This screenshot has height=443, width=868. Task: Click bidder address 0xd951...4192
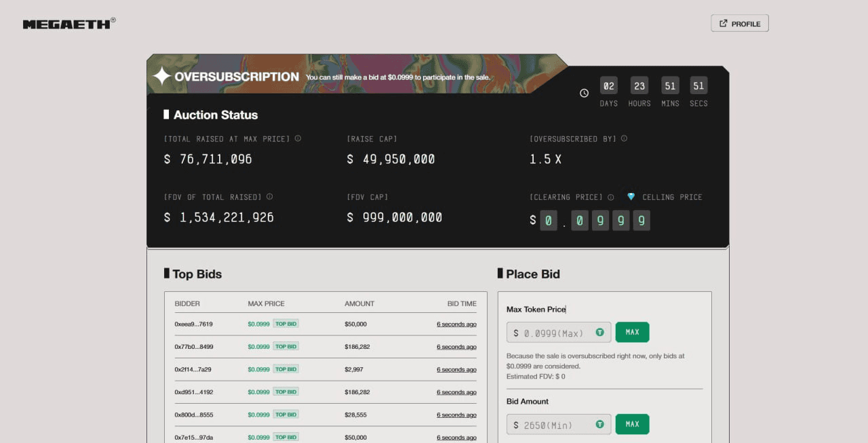click(x=193, y=392)
